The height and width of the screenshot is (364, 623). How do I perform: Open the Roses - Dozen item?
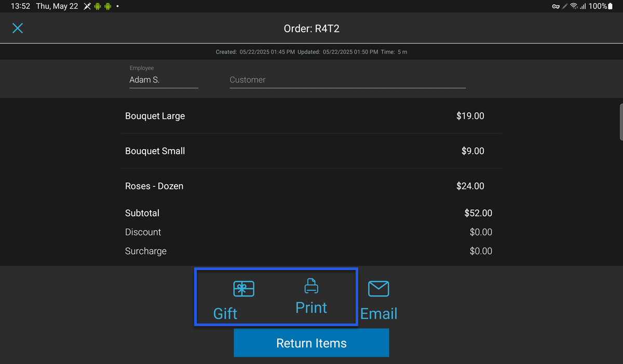(x=311, y=185)
